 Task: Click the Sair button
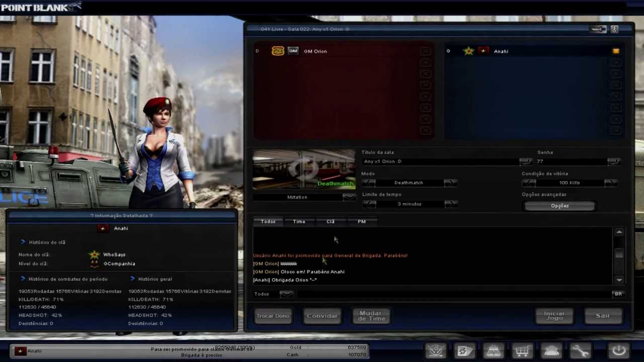pos(603,316)
